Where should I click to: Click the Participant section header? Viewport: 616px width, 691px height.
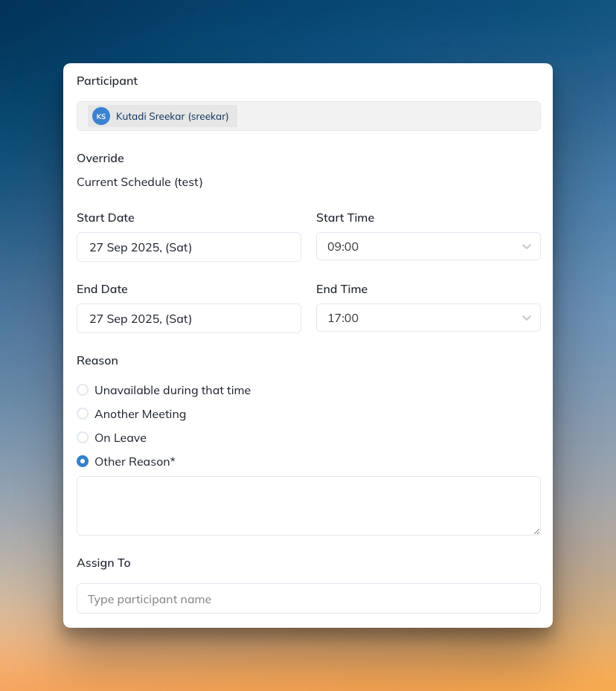pos(107,80)
